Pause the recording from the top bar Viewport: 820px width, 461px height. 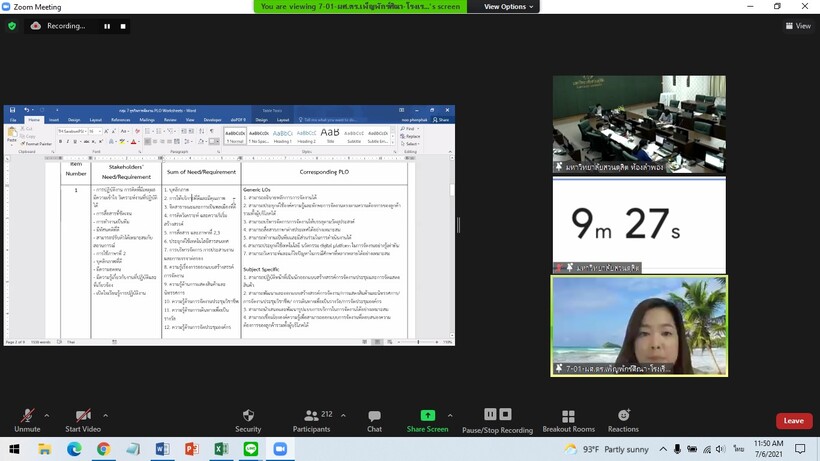click(x=107, y=26)
